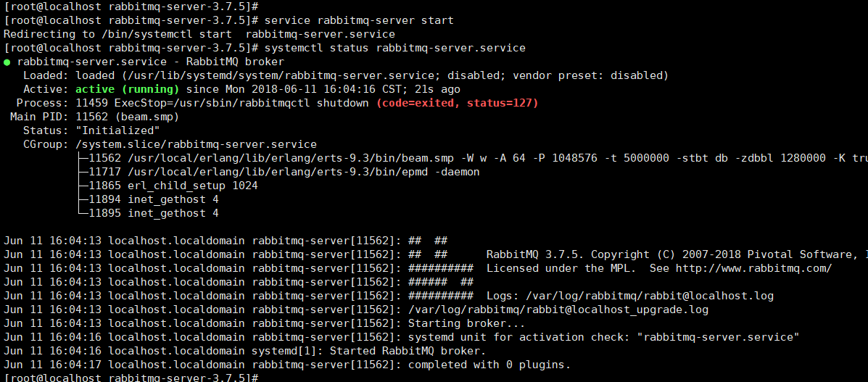The image size is (868, 382).
Task: Click the green service status dot
Action: [x=7, y=62]
